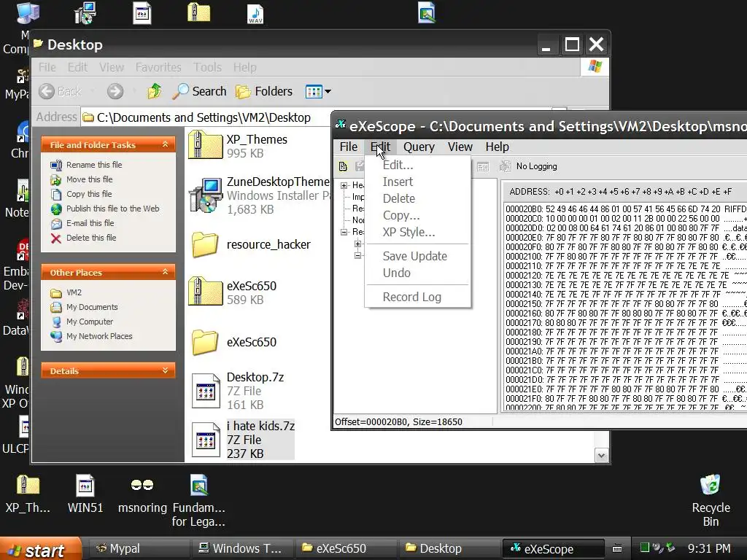
Task: Expand the Details panel
Action: [x=166, y=370]
